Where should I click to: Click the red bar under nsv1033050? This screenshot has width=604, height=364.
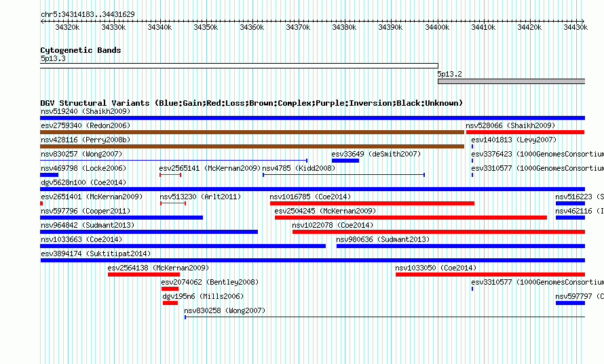point(491,275)
